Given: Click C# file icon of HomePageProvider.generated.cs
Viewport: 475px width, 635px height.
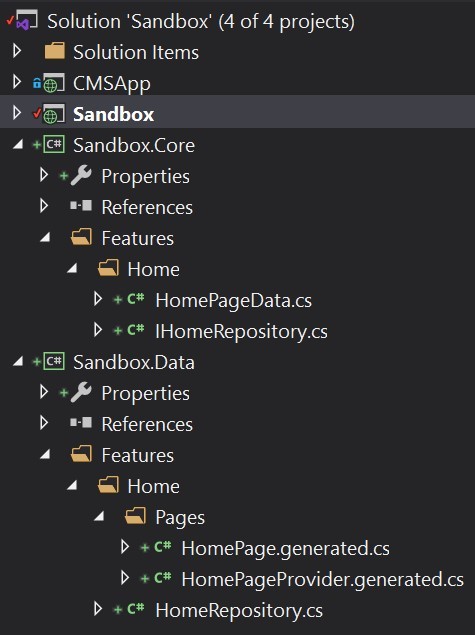Looking at the screenshot, I should (x=163, y=578).
